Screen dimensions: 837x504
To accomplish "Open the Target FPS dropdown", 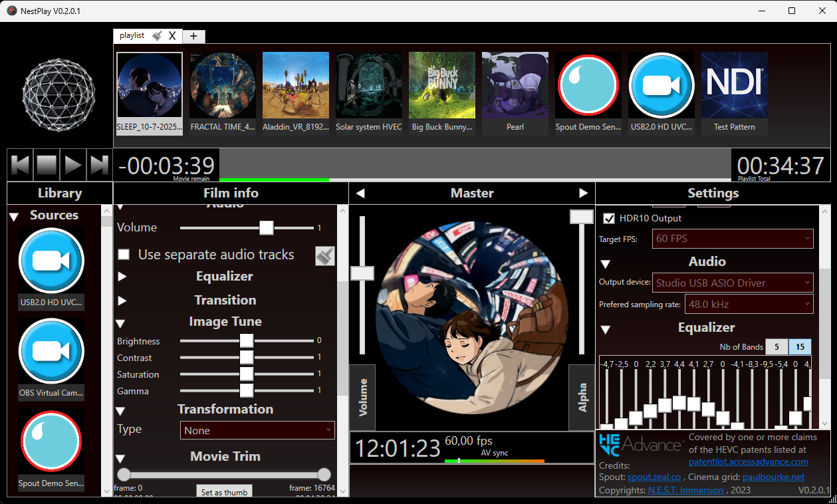I will (x=732, y=239).
